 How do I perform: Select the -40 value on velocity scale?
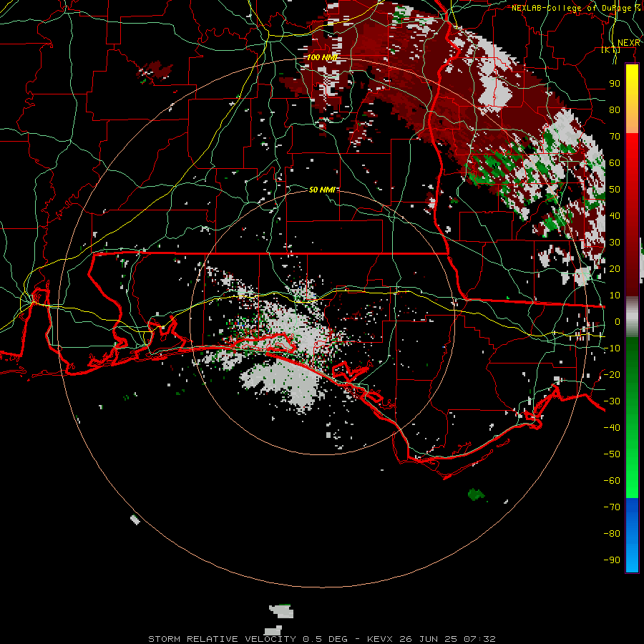click(612, 428)
